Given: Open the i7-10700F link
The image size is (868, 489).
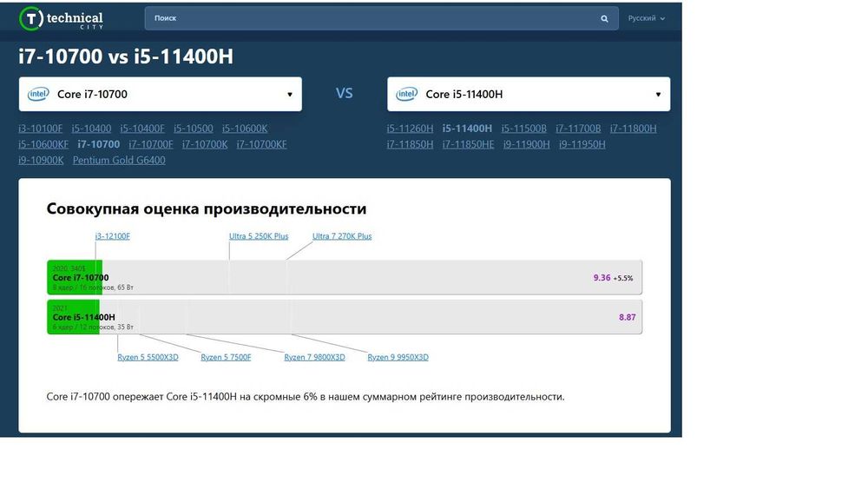Looking at the screenshot, I should click(150, 144).
